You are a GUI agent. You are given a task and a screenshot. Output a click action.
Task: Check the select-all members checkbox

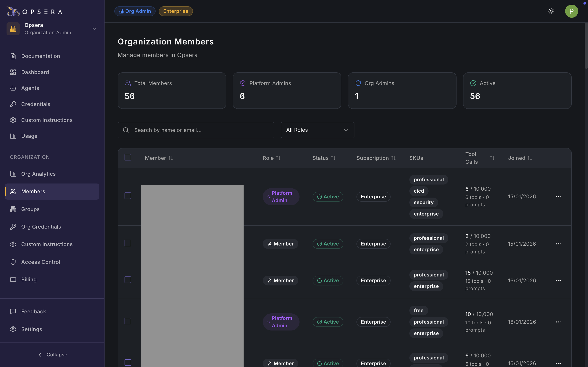coord(128,157)
